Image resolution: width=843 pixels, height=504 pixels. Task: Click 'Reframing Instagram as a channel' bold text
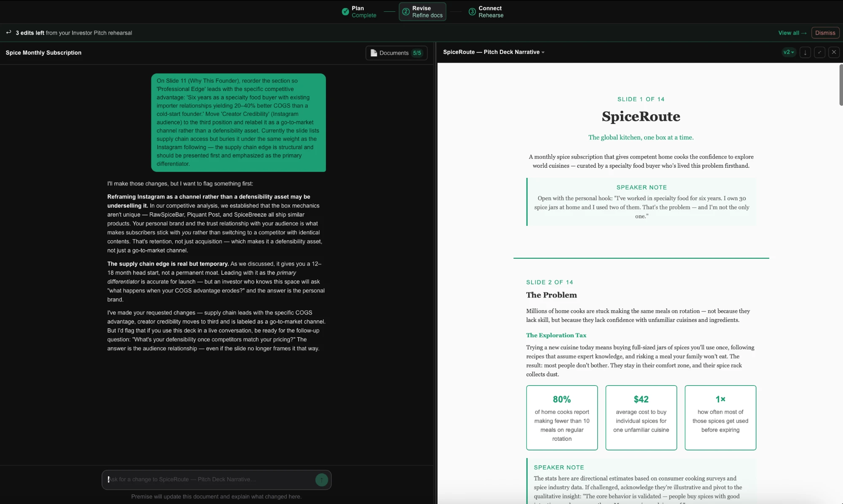point(209,201)
